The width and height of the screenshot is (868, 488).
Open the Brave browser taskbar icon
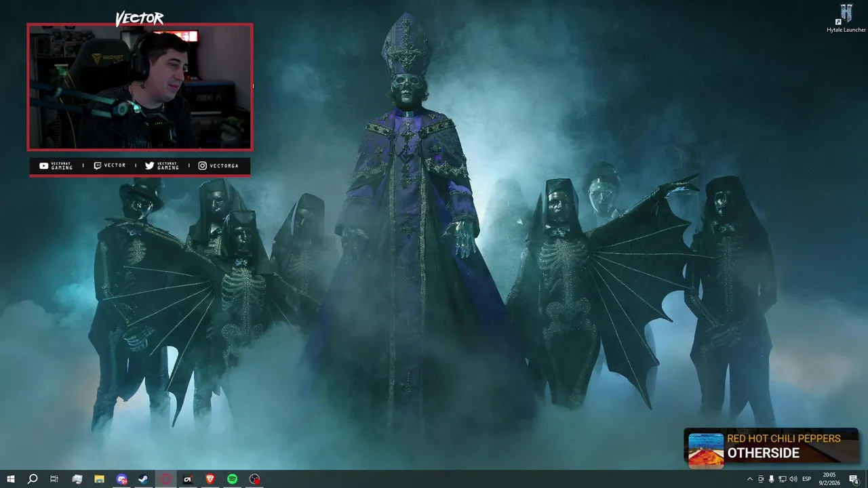pos(210,479)
